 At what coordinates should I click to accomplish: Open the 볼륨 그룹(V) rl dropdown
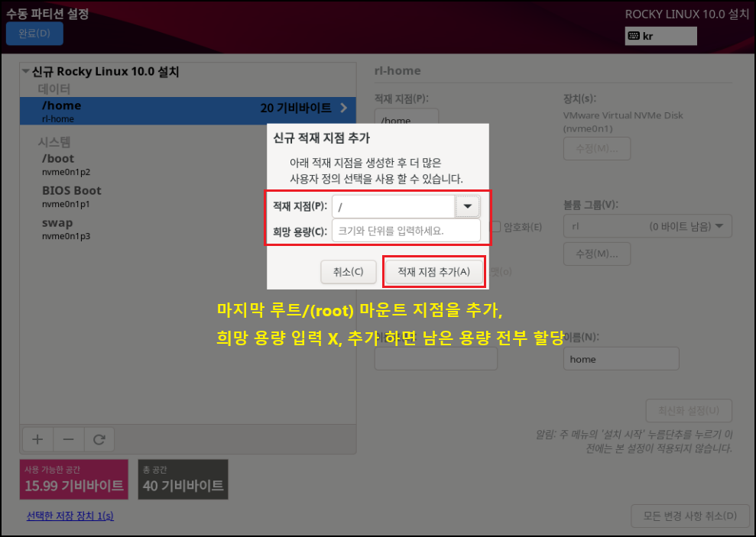click(x=647, y=226)
